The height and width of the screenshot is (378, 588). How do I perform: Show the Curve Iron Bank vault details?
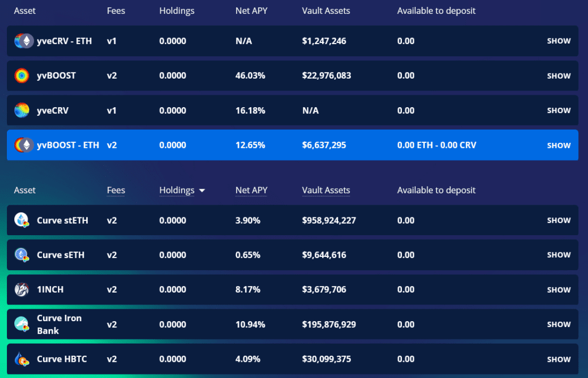point(559,325)
